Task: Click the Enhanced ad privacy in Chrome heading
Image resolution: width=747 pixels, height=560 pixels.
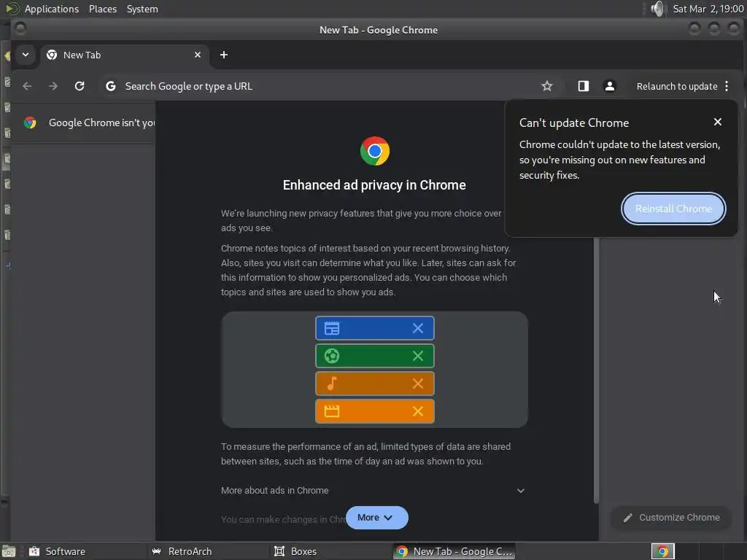Action: tap(374, 185)
